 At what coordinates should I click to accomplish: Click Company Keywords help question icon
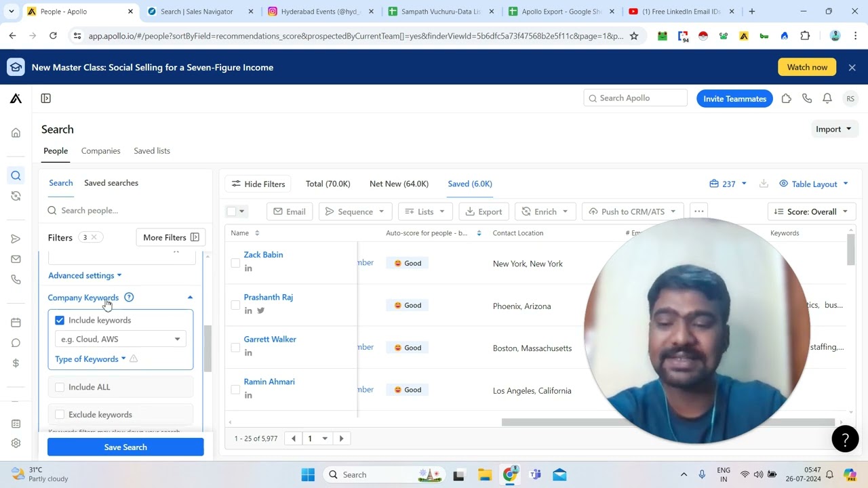pyautogui.click(x=129, y=298)
